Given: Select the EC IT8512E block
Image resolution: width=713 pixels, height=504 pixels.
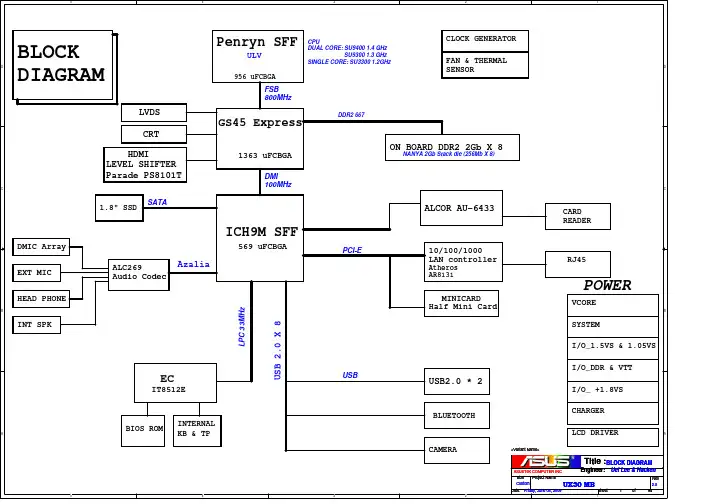Looking at the screenshot, I should 175,383.
